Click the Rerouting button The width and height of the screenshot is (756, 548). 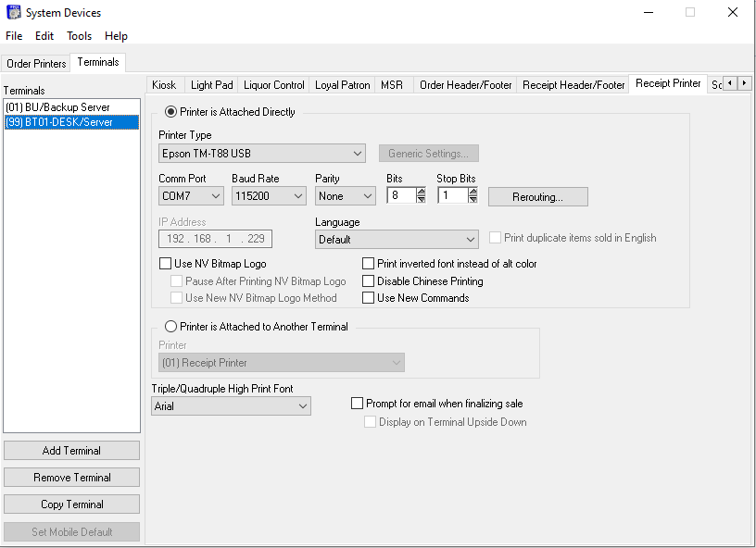click(x=537, y=196)
